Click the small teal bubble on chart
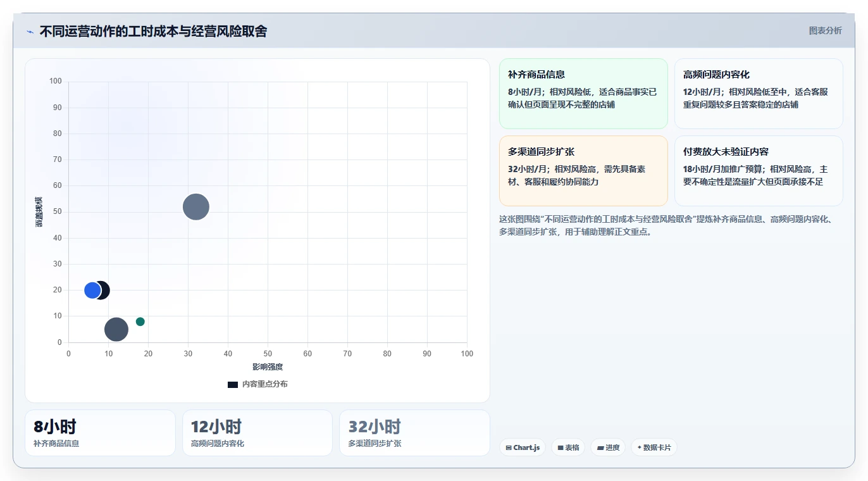868x481 pixels. point(140,322)
